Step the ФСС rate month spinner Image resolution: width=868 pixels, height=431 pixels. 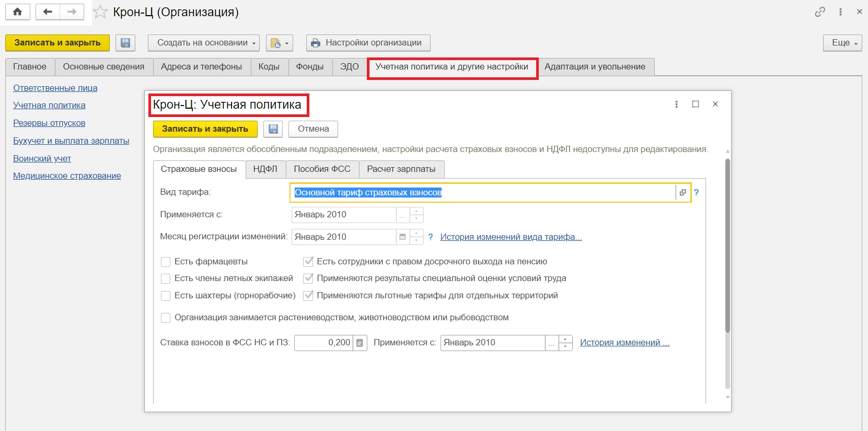coord(565,343)
